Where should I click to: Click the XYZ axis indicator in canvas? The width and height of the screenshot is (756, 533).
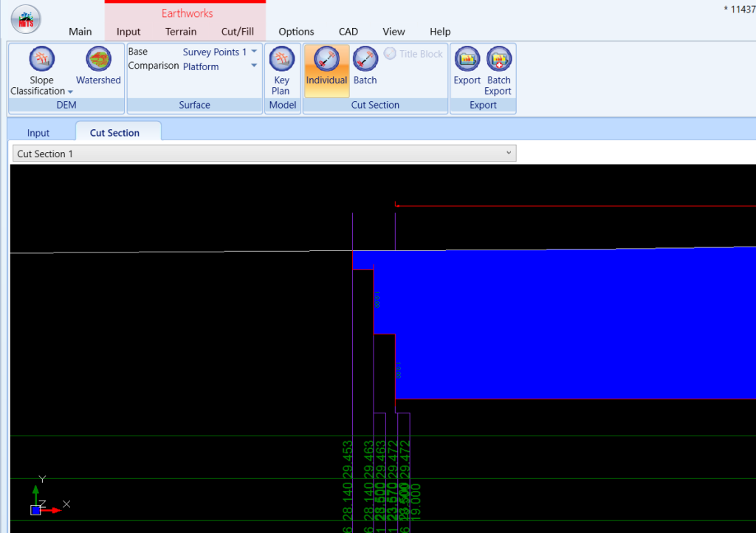(x=50, y=495)
